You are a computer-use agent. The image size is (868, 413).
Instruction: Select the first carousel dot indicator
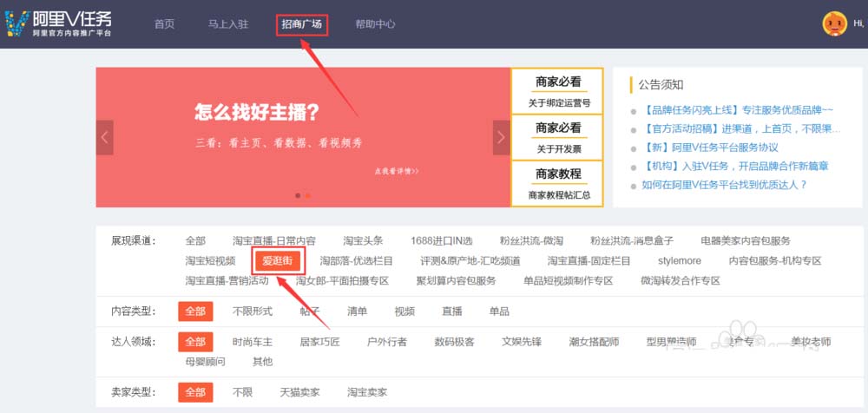coord(298,195)
